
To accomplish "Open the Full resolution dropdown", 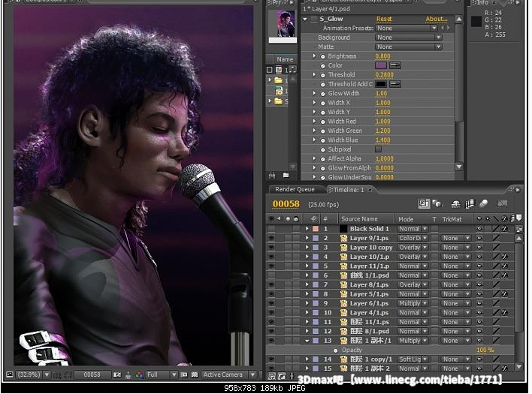I will point(162,374).
